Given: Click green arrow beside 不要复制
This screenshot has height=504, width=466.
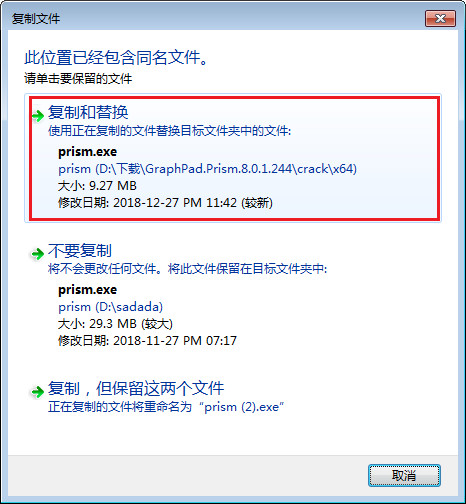Looking at the screenshot, I should 37,254.
